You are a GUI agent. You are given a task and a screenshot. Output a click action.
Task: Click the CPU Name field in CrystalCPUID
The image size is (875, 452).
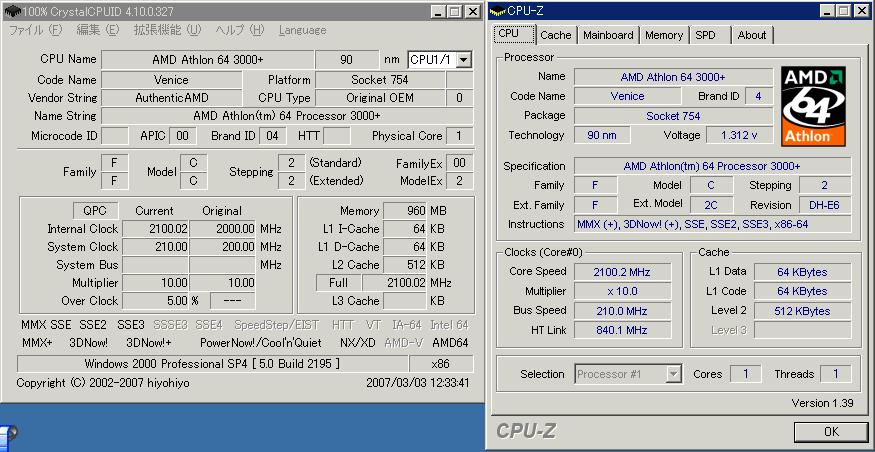[x=208, y=60]
